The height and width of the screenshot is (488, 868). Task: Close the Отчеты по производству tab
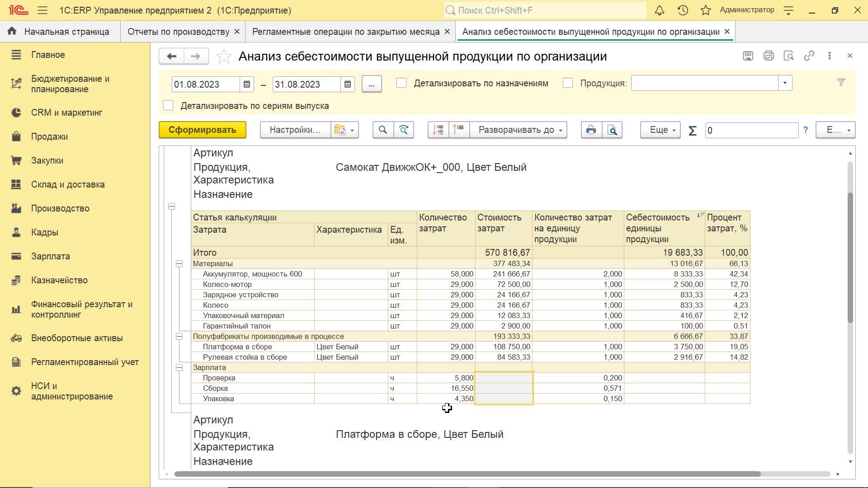tap(237, 32)
